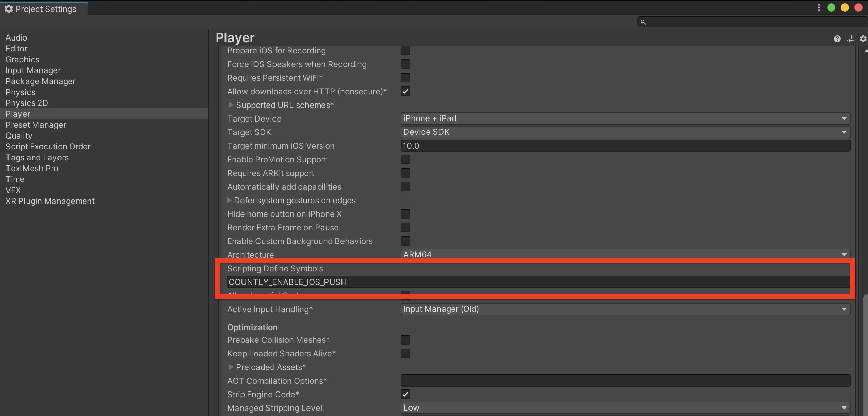The image size is (868, 416).
Task: Click the gear icon on the Project Settings tab
Action: [9, 9]
